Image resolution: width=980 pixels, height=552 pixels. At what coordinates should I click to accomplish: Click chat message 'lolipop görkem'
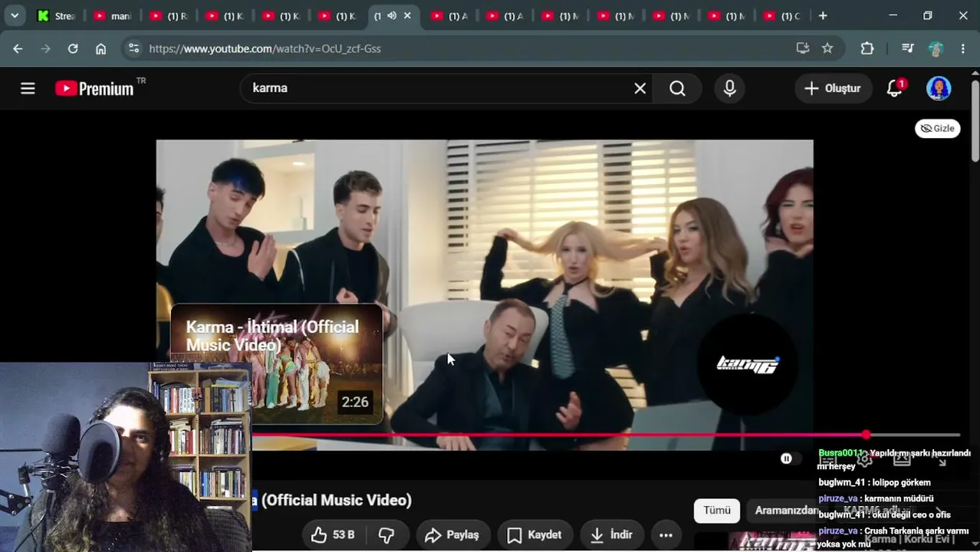point(901,482)
